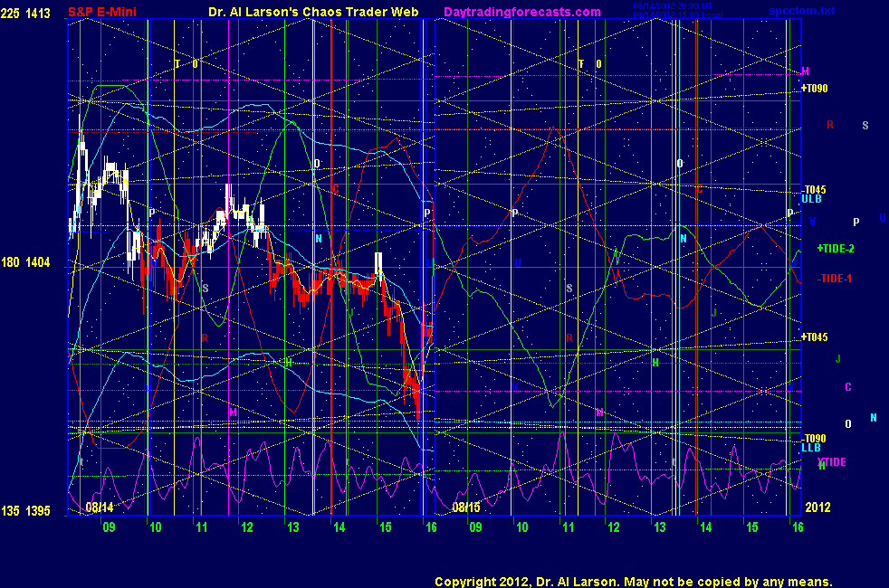The image size is (889, 588).
Task: Click the green +TIDE-2 legend label
Action: pyautogui.click(x=836, y=249)
